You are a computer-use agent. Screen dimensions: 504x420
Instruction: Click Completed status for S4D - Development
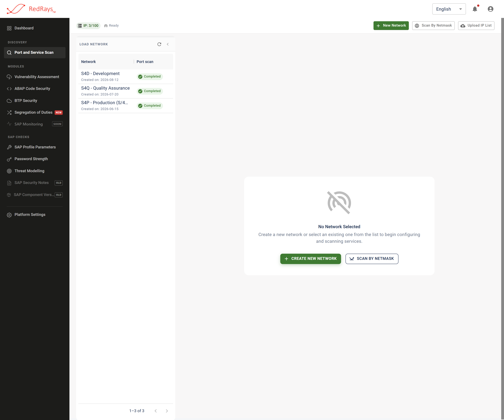[150, 77]
